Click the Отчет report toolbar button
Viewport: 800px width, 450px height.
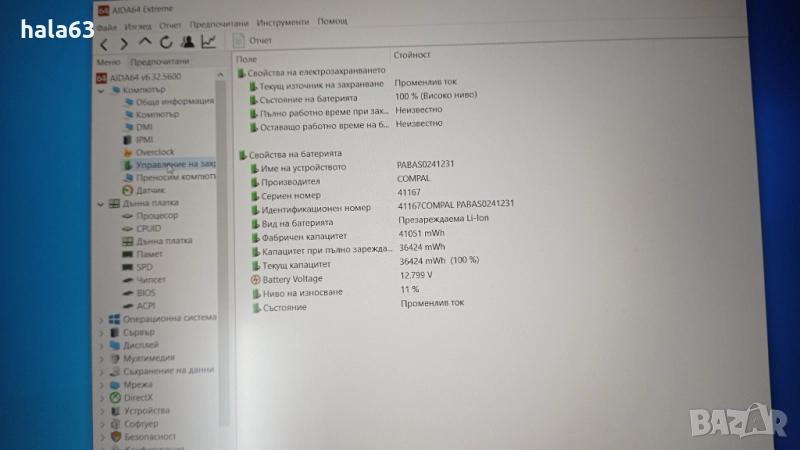coord(253,40)
